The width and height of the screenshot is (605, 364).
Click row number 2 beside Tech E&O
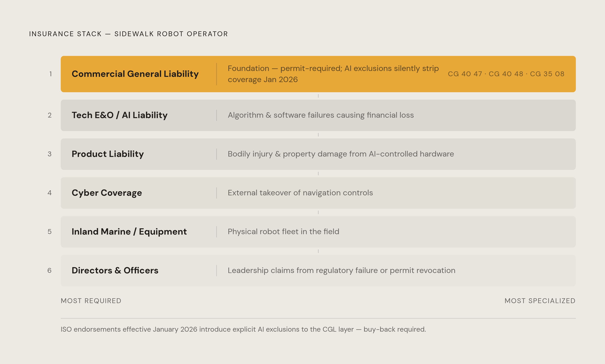coord(50,115)
